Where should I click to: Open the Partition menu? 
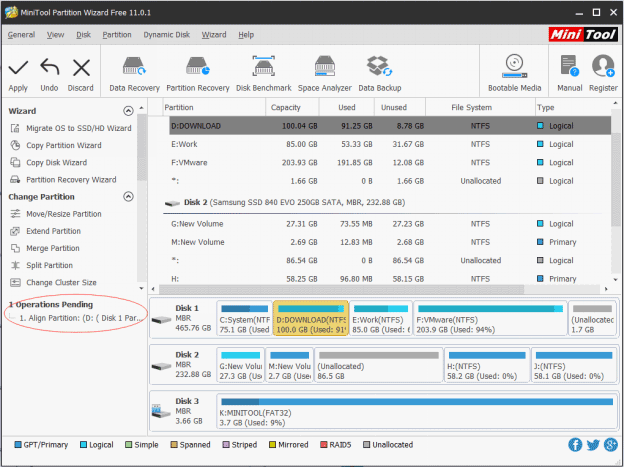[x=117, y=35]
